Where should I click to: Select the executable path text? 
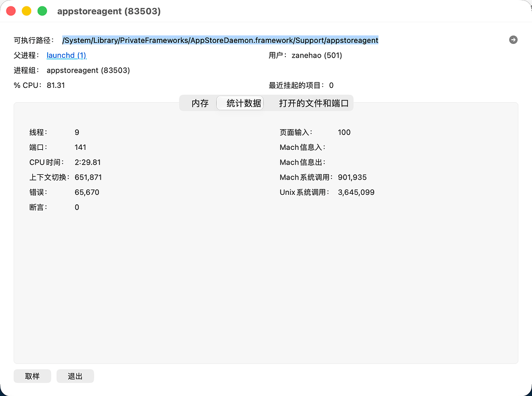click(220, 40)
